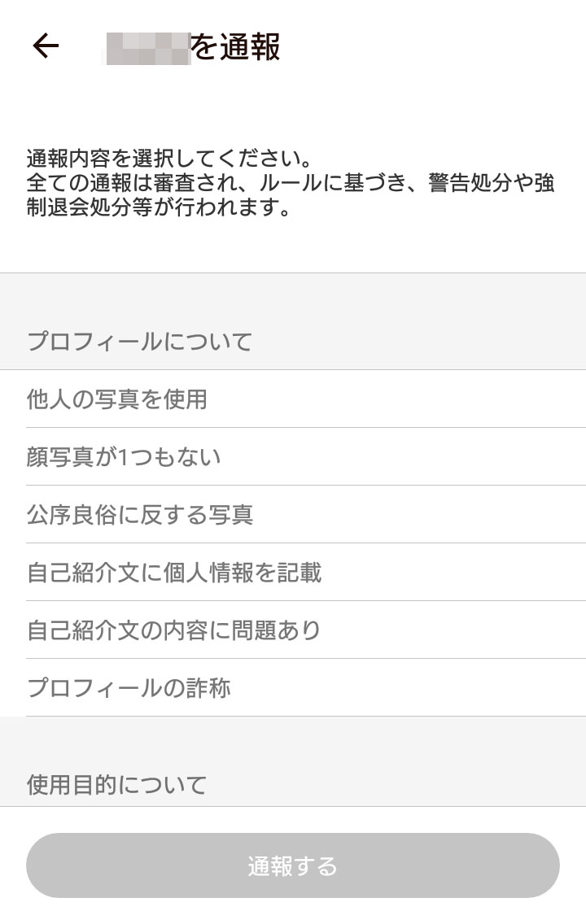The width and height of the screenshot is (586, 924).
Task: Tap the プロフィールについて section header
Action: click(x=140, y=341)
